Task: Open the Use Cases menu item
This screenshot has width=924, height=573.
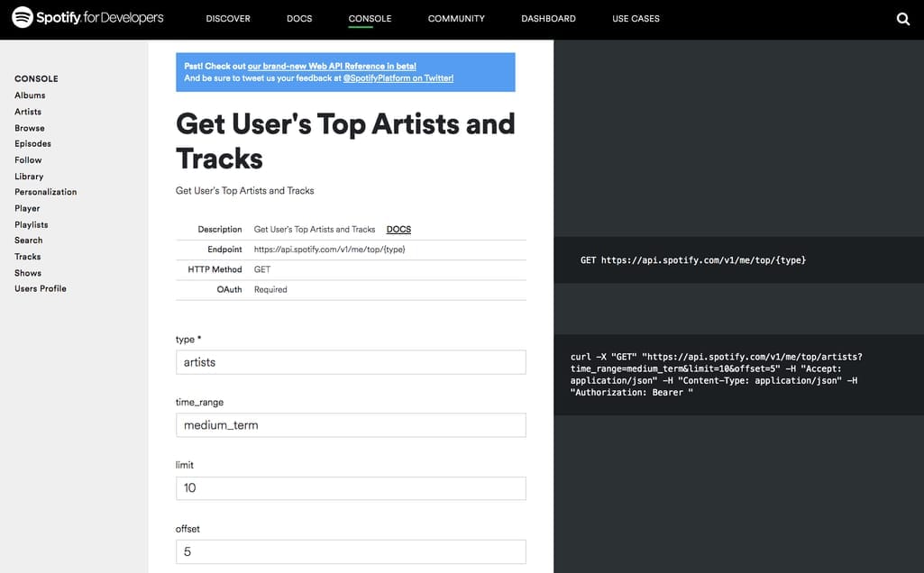Action: 636,19
